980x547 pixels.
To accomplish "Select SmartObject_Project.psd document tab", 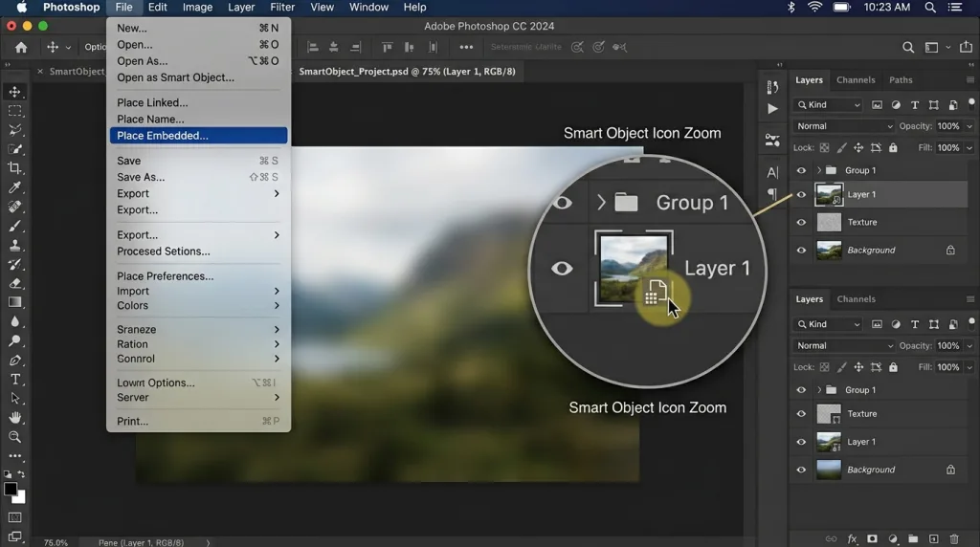I will coord(408,71).
